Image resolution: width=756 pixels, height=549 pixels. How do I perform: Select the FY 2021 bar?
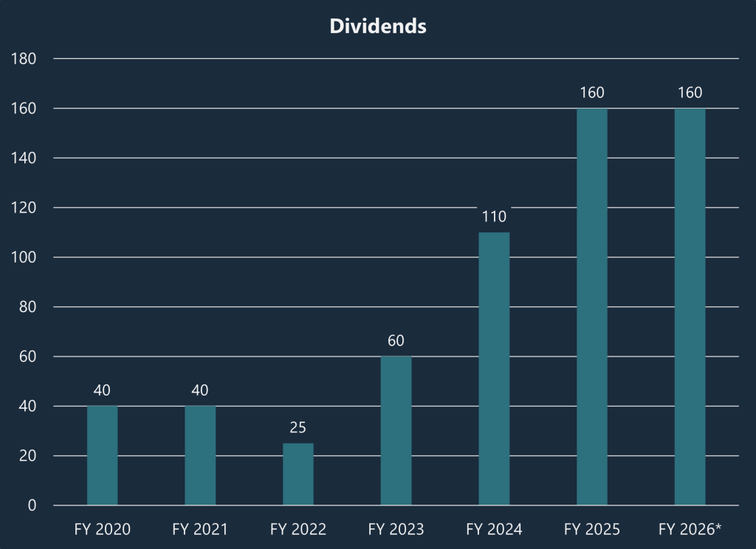(200, 454)
